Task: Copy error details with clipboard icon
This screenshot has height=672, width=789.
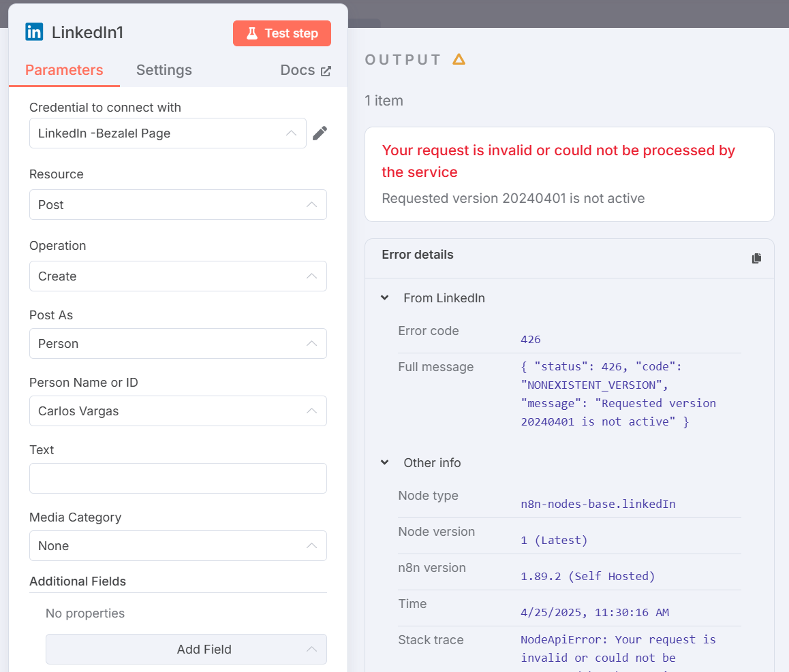Action: pyautogui.click(x=756, y=258)
